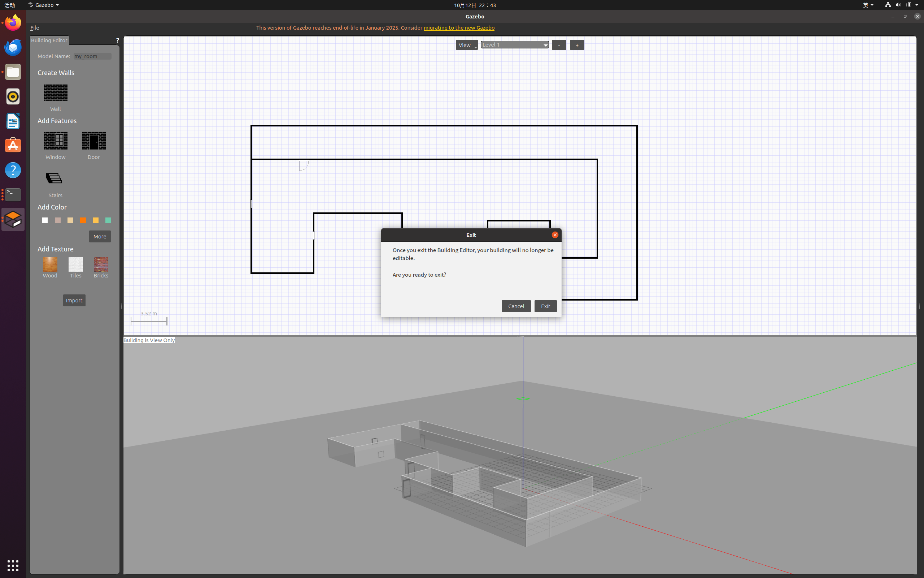The width and height of the screenshot is (924, 578).
Task: Close the Exit dialog with red X
Action: (x=555, y=235)
